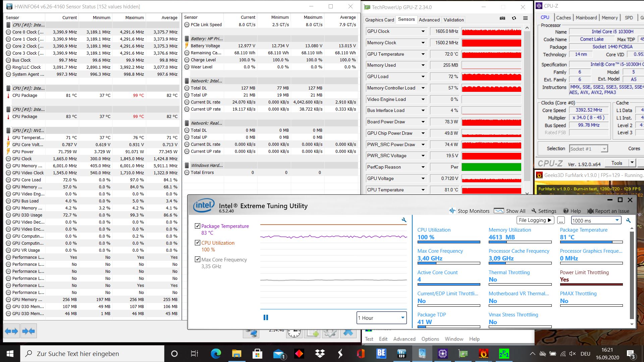644x362 pixels.
Task: Click HWiNFO network computers icon
Action: (251, 333)
